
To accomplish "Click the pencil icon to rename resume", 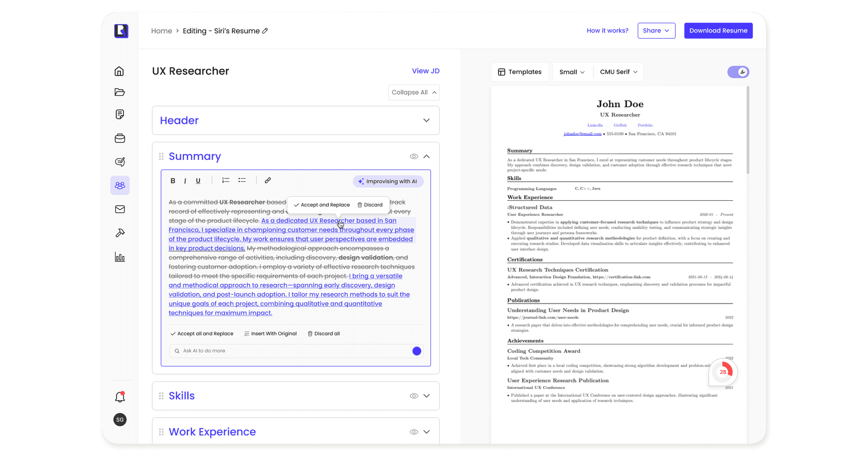I will (x=265, y=31).
